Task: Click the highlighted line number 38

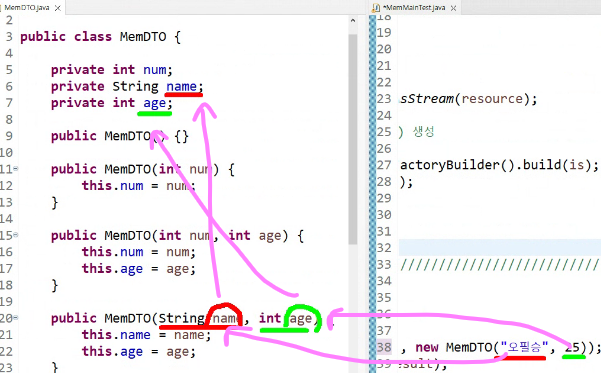Action: tap(384, 347)
